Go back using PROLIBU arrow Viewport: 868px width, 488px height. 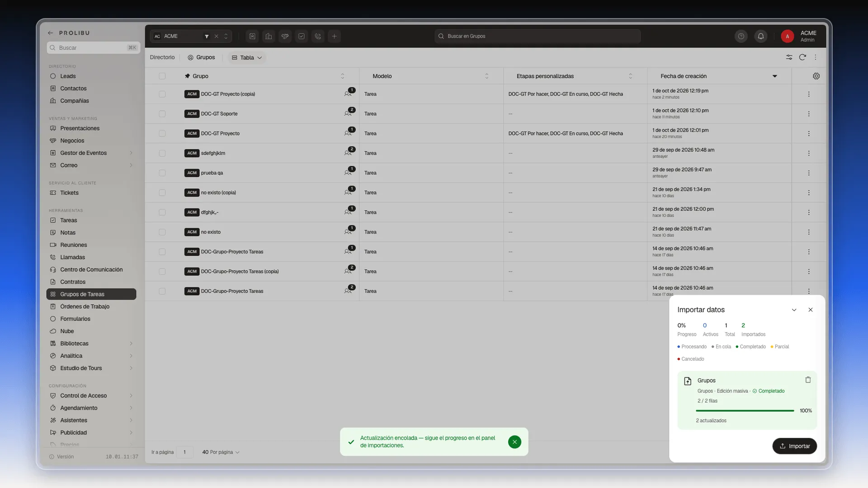(x=50, y=33)
